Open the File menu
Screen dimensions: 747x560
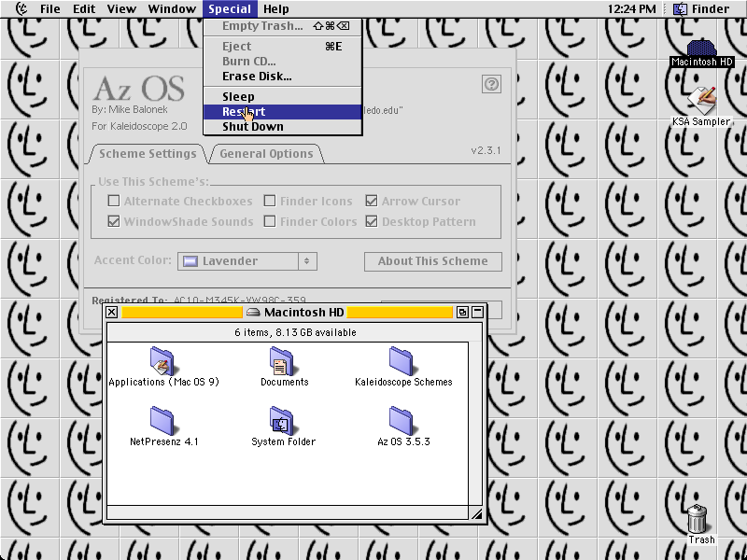(50, 8)
